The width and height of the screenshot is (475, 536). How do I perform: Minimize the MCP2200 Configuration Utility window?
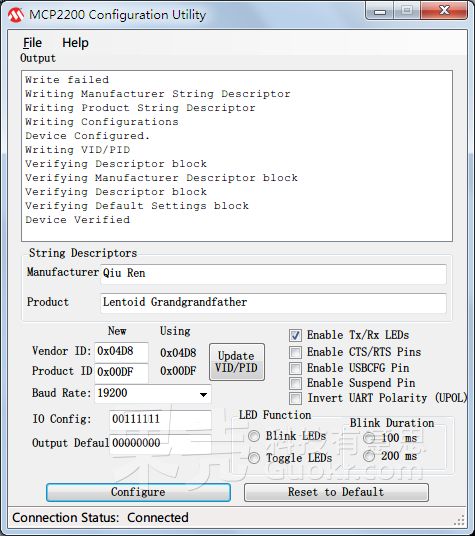click(x=380, y=11)
